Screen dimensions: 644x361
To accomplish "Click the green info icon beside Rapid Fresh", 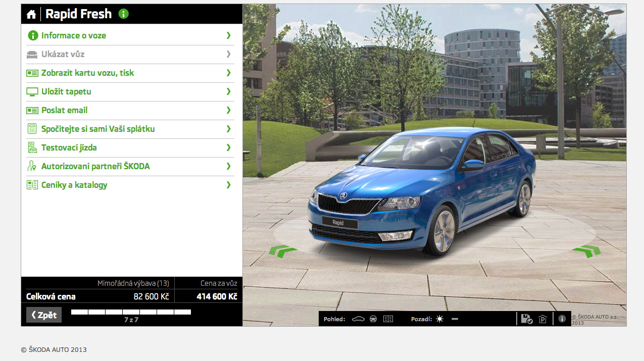I will coord(124,14).
